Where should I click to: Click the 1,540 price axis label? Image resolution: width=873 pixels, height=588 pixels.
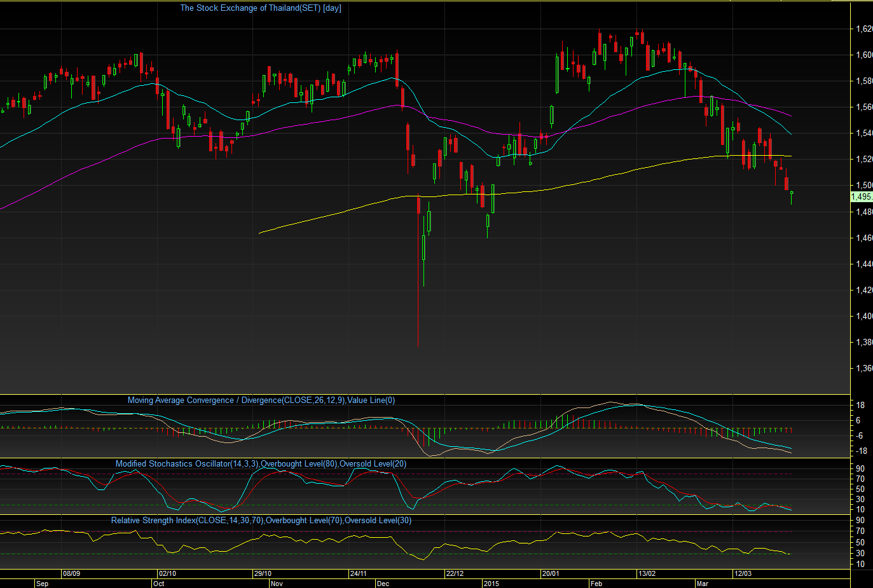point(864,133)
